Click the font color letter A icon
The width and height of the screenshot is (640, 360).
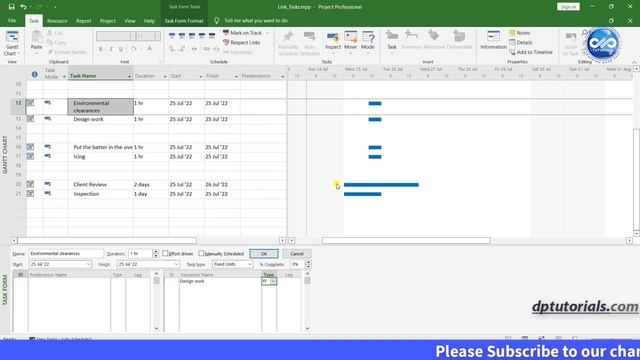pos(149,49)
